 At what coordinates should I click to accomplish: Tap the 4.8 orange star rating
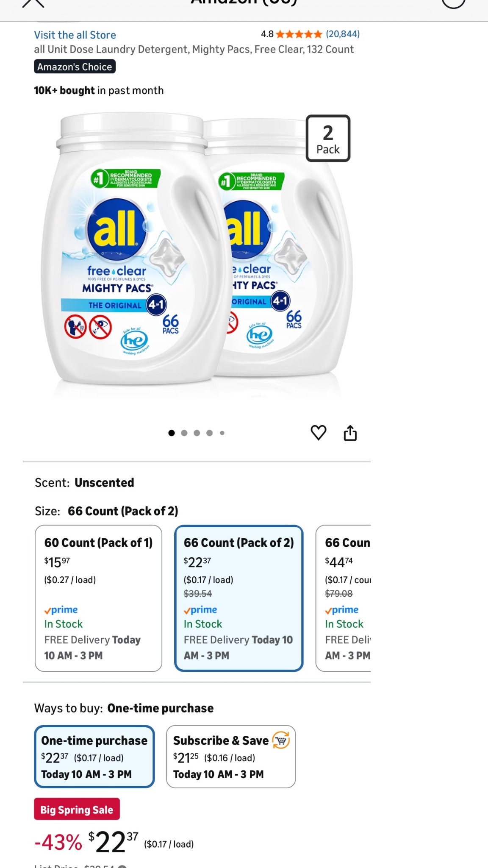point(299,34)
